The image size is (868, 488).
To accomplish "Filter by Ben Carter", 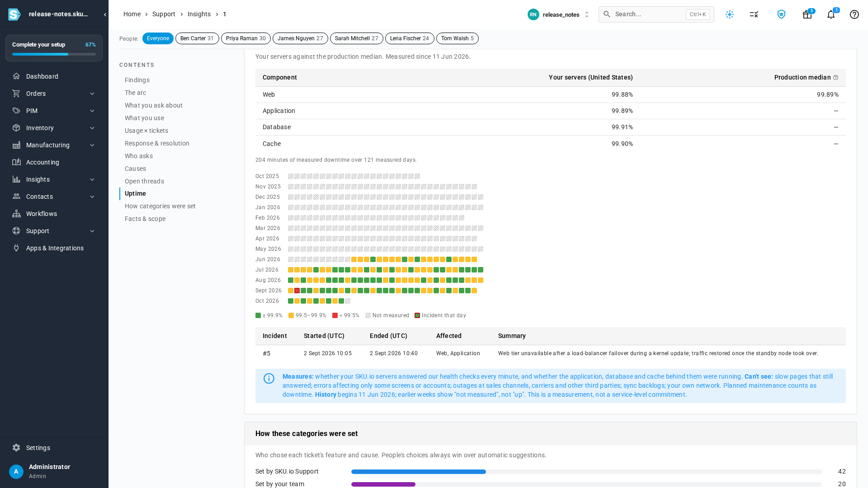I will pyautogui.click(x=197, y=38).
